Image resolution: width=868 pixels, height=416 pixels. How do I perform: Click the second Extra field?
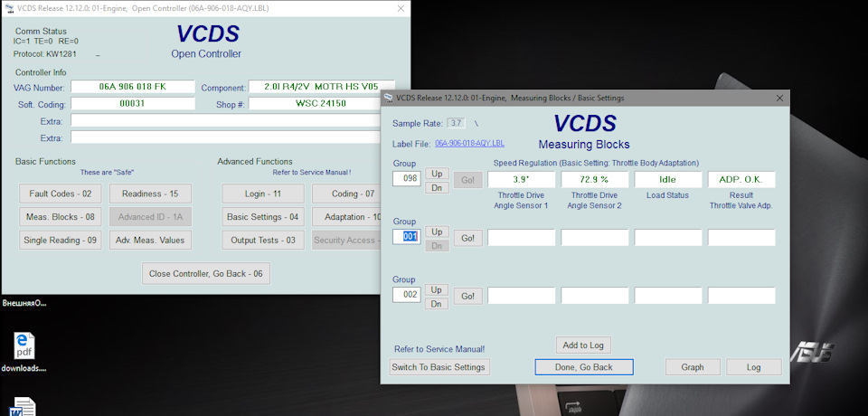click(226, 137)
